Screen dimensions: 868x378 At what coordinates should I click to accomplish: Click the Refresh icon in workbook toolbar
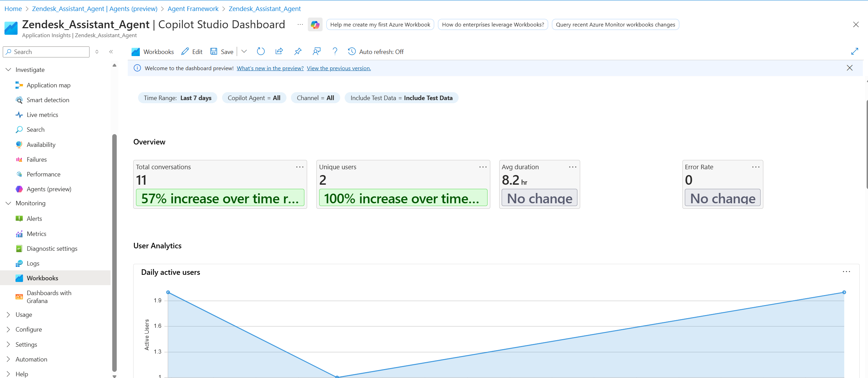coord(261,52)
